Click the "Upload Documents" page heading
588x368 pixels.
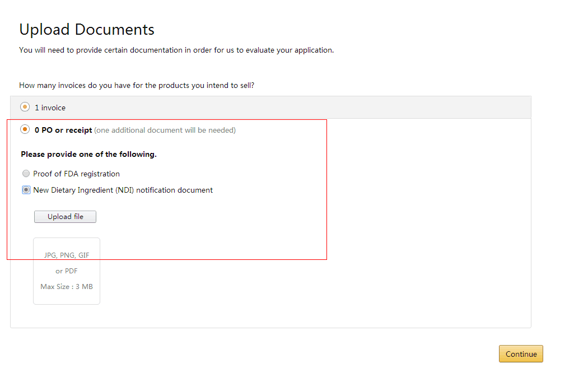[x=87, y=29]
